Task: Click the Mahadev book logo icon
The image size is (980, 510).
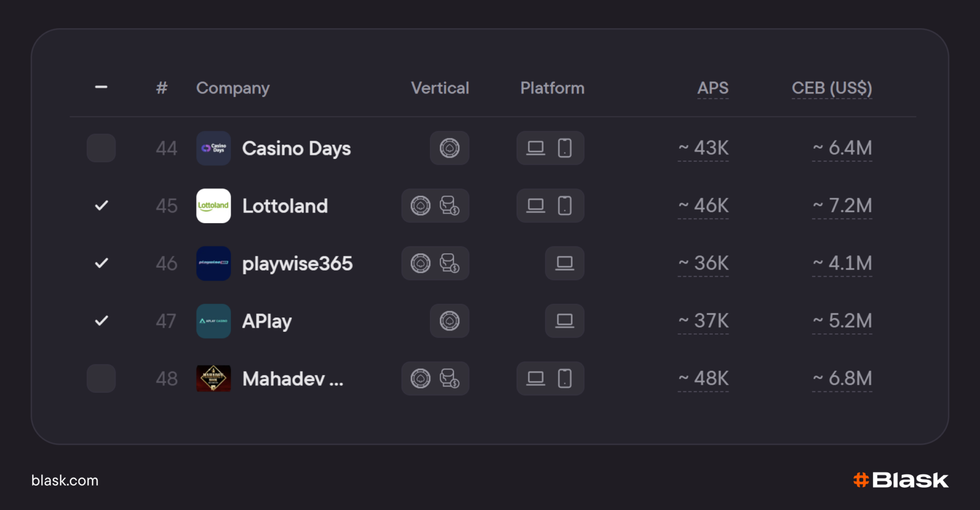Action: pyautogui.click(x=213, y=378)
